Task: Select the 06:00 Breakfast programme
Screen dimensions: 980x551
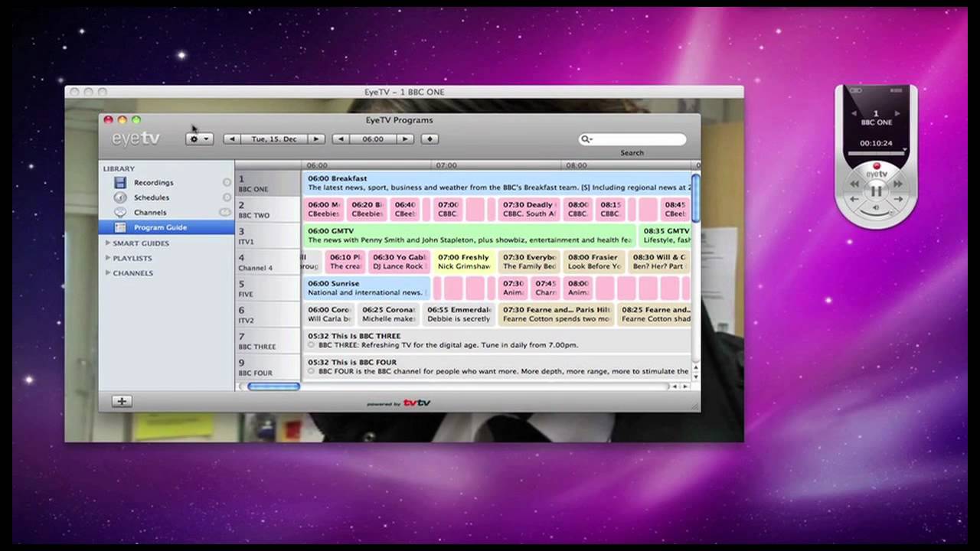Action: point(497,183)
